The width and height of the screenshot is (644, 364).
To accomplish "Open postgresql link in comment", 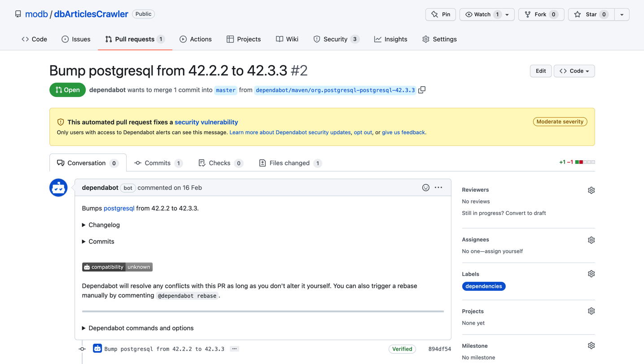I will 119,208.
